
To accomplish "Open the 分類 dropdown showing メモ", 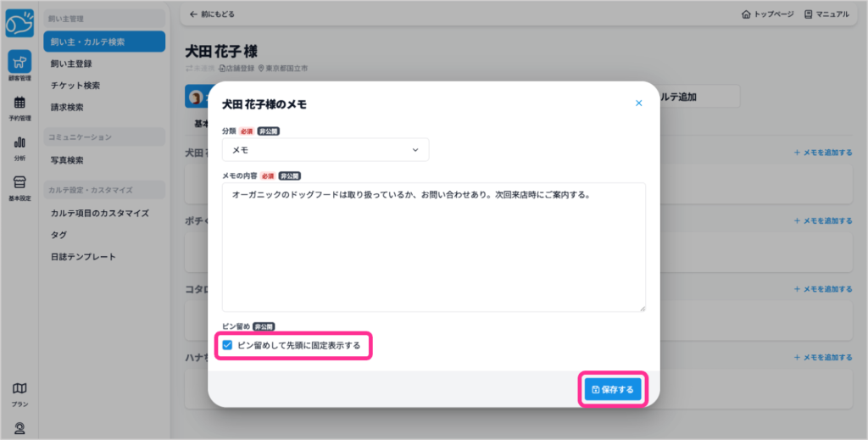I will pyautogui.click(x=325, y=149).
